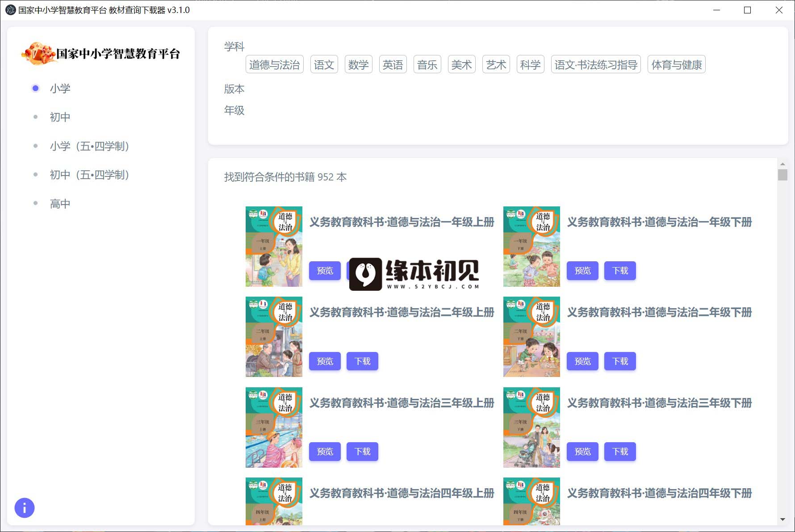Open cover of 道德与法治二年级下册
Screen dimensions: 795x532
531,337
